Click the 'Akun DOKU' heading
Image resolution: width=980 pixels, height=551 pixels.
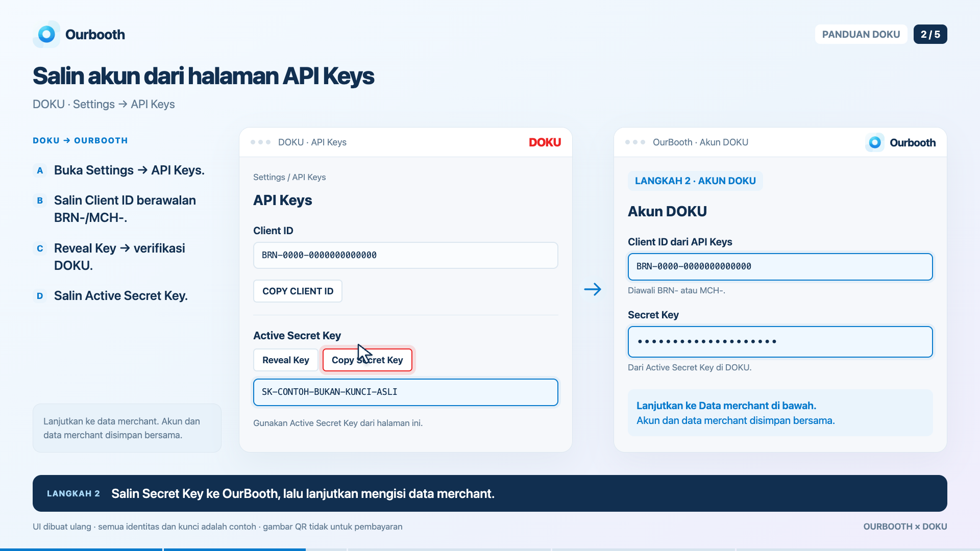pyautogui.click(x=667, y=212)
